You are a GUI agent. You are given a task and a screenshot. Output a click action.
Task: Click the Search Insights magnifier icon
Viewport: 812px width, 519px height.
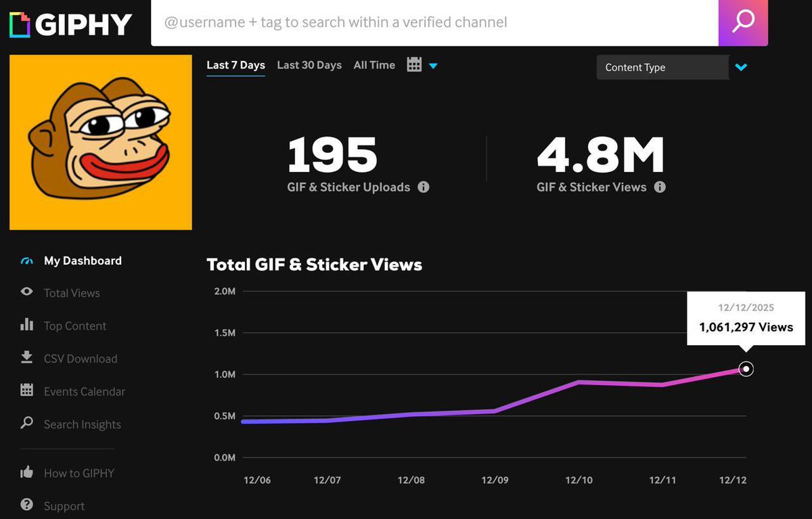point(27,423)
